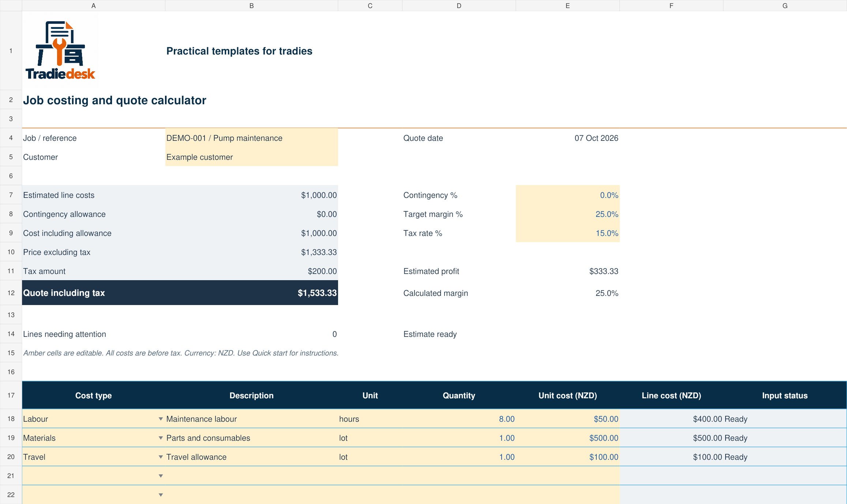Viewport: 847px width, 504px height.
Task: Edit the Target margin % value 25.0%
Action: [x=567, y=214]
